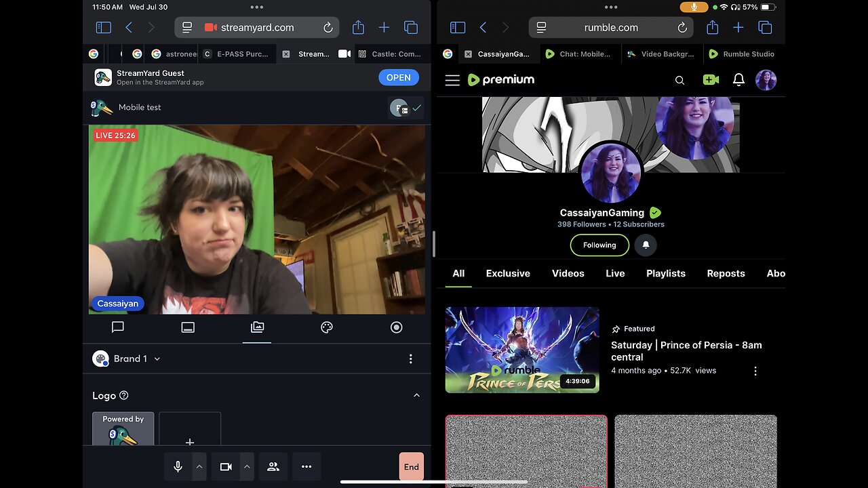Toggle the Following button for CassaiyanGaming
The height and width of the screenshot is (488, 868).
[x=599, y=245]
